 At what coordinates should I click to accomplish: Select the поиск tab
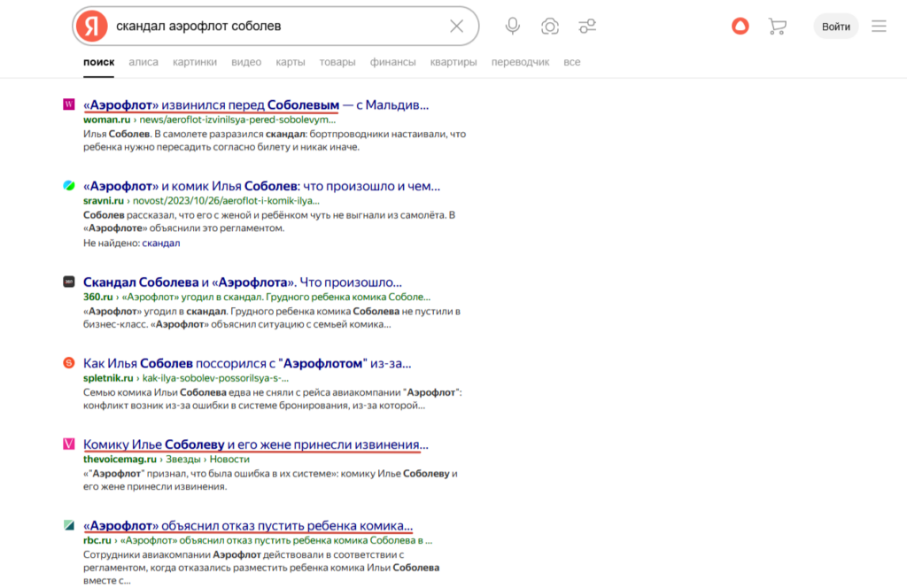pos(98,62)
